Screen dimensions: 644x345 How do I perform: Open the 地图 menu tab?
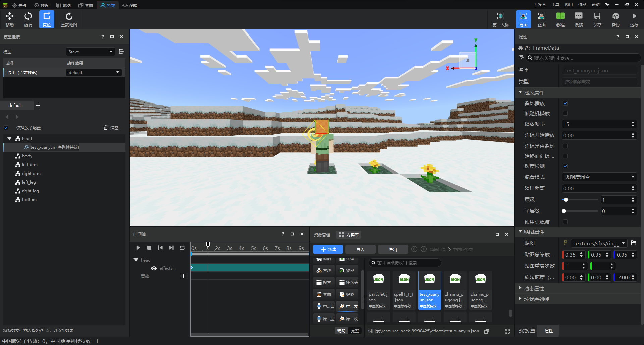point(64,5)
